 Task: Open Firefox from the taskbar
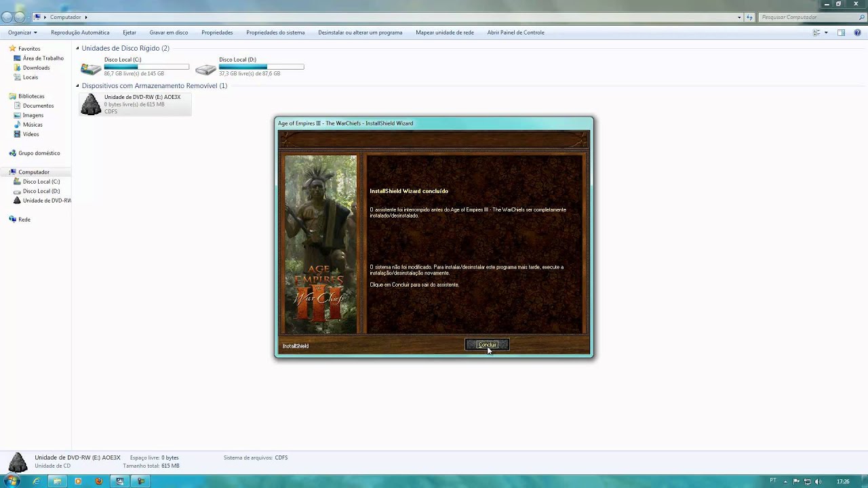pos(99,481)
